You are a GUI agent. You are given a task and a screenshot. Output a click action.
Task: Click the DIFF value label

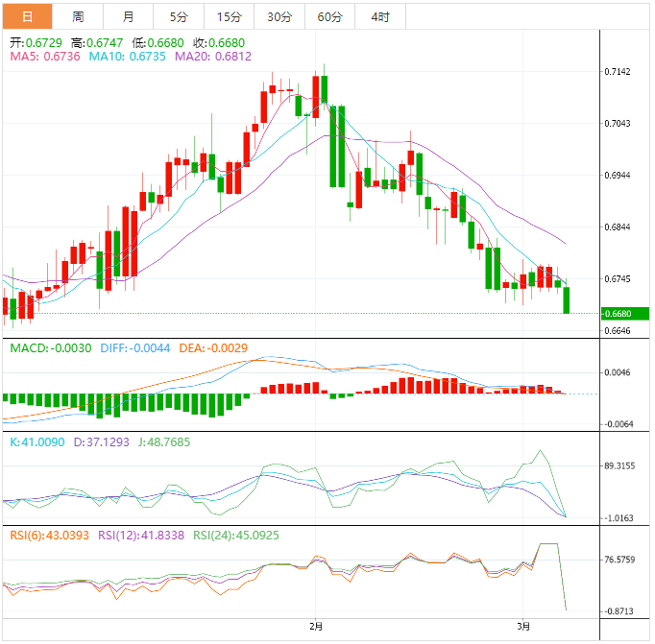tap(136, 347)
